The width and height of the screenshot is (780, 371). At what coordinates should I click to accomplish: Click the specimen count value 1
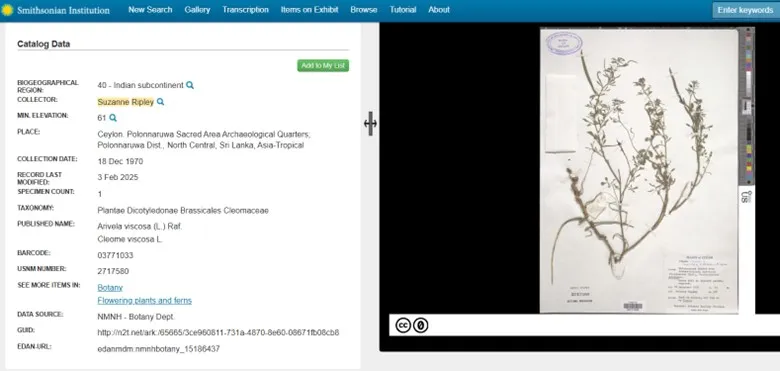click(x=99, y=194)
